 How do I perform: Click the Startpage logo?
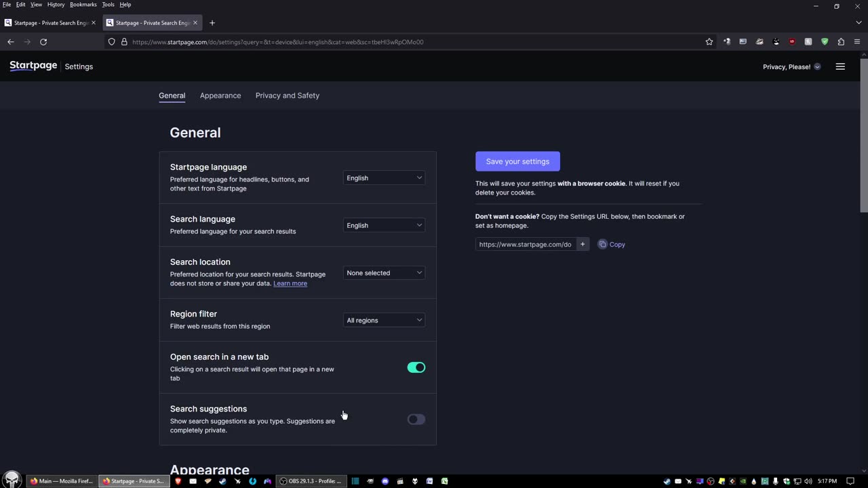coord(33,66)
